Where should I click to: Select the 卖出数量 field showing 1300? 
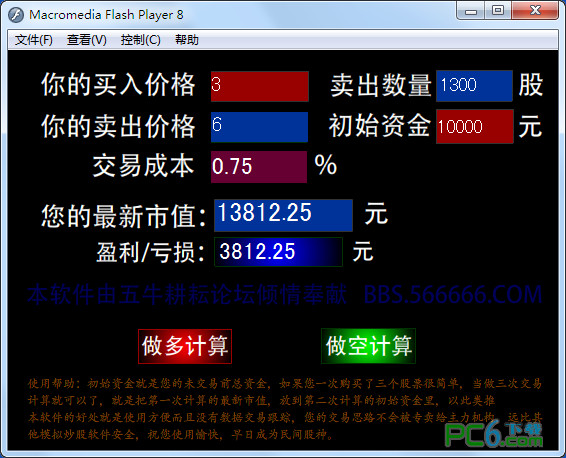point(474,86)
